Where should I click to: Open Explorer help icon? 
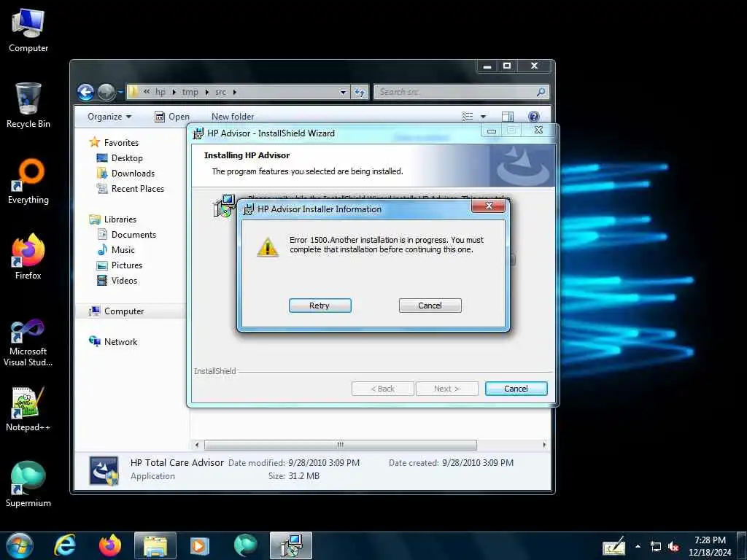point(533,117)
